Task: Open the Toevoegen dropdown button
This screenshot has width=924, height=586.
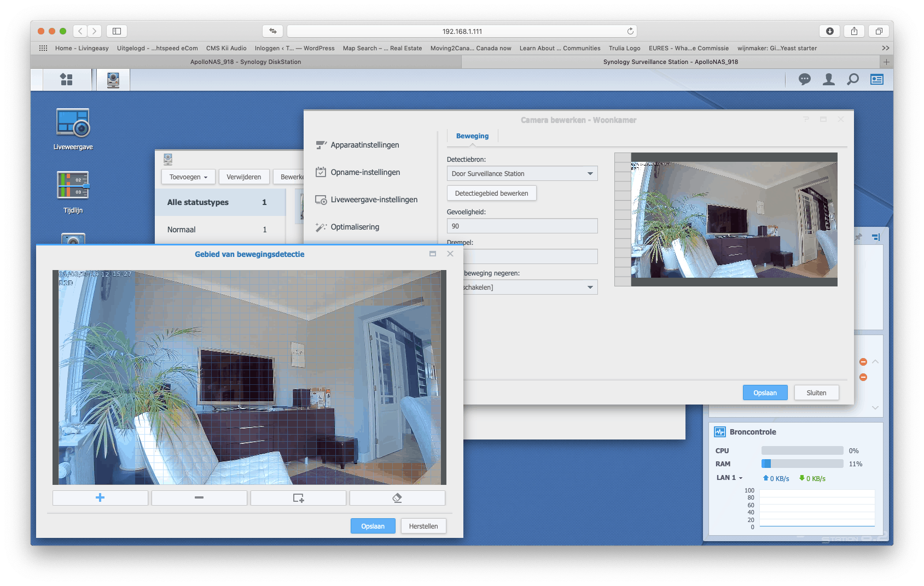Action: pos(188,177)
